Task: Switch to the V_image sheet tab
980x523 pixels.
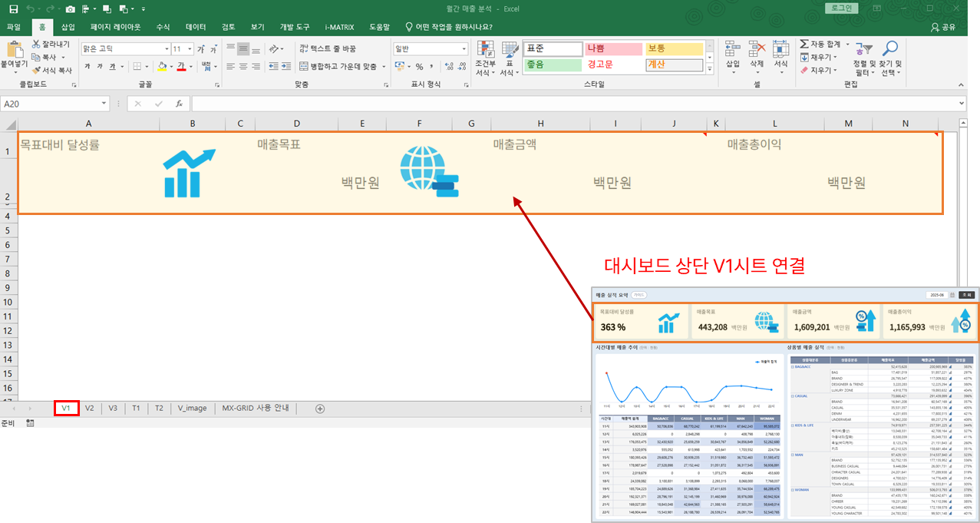Action: [x=192, y=408]
